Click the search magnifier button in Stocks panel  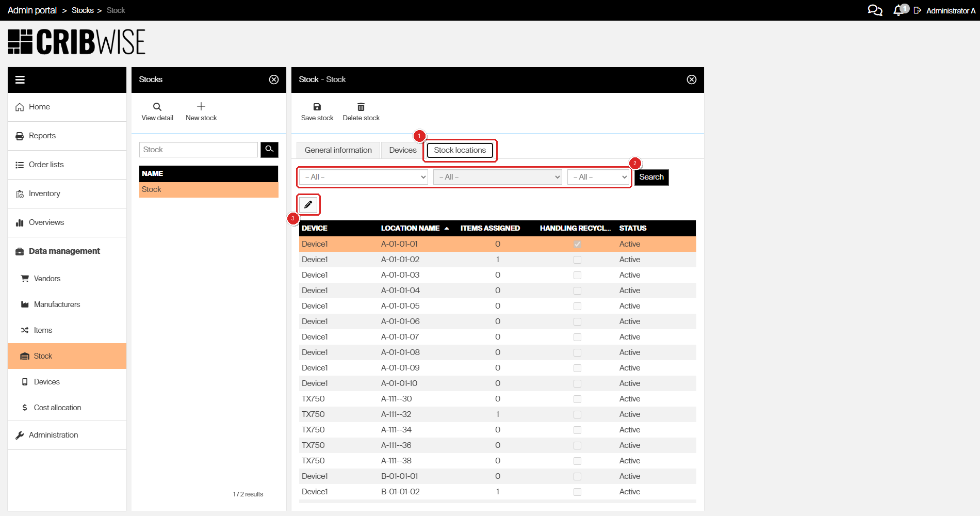pyautogui.click(x=269, y=150)
